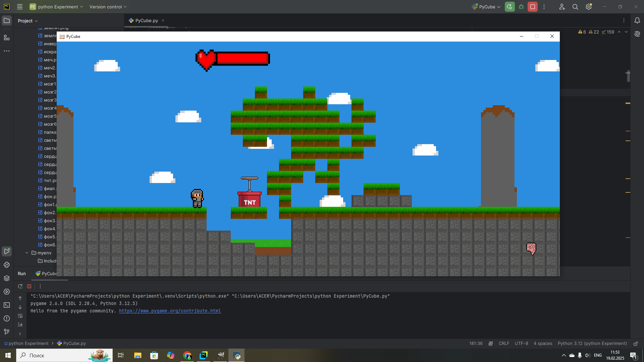Screen dimensions: 644x362
Task: Stop the running PyCube program
Action: pyautogui.click(x=532, y=7)
